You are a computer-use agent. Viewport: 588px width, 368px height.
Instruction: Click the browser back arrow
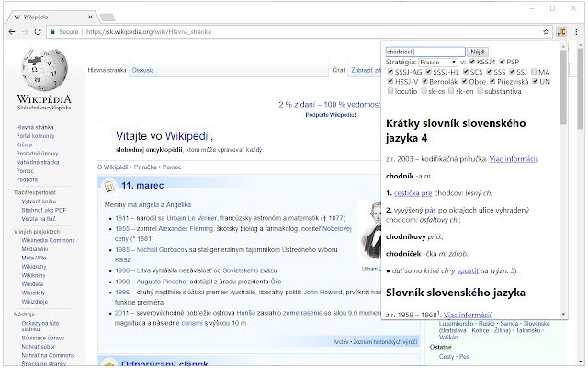coord(12,32)
